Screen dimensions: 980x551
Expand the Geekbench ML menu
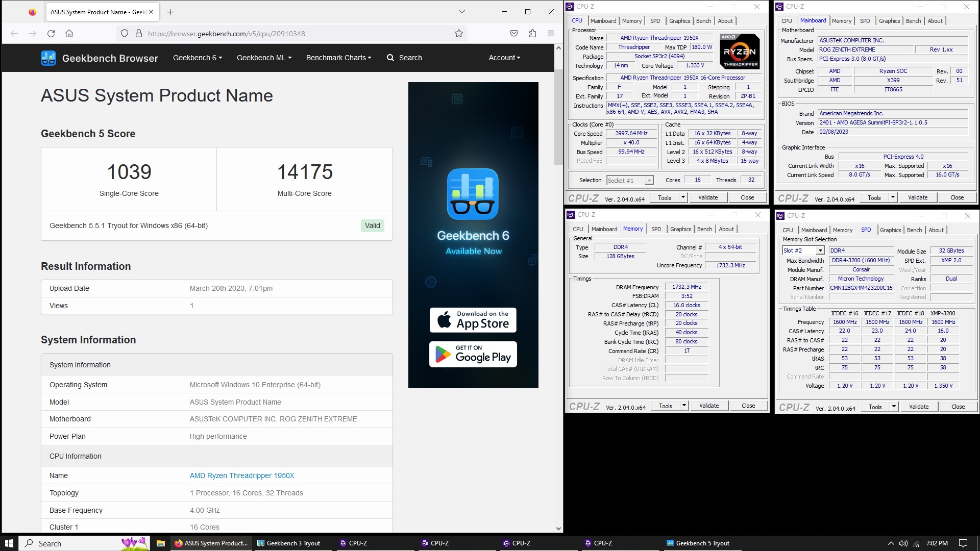[x=264, y=58]
